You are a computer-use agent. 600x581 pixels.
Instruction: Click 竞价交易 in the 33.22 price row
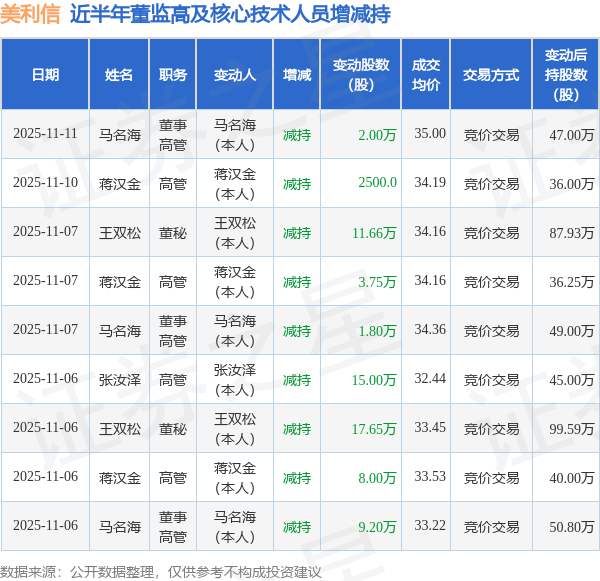click(x=491, y=527)
